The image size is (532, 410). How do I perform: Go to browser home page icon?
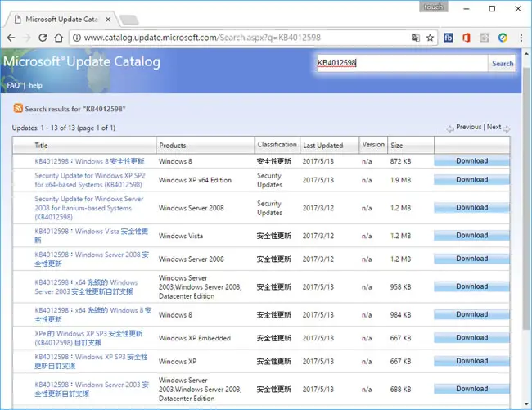[59, 38]
